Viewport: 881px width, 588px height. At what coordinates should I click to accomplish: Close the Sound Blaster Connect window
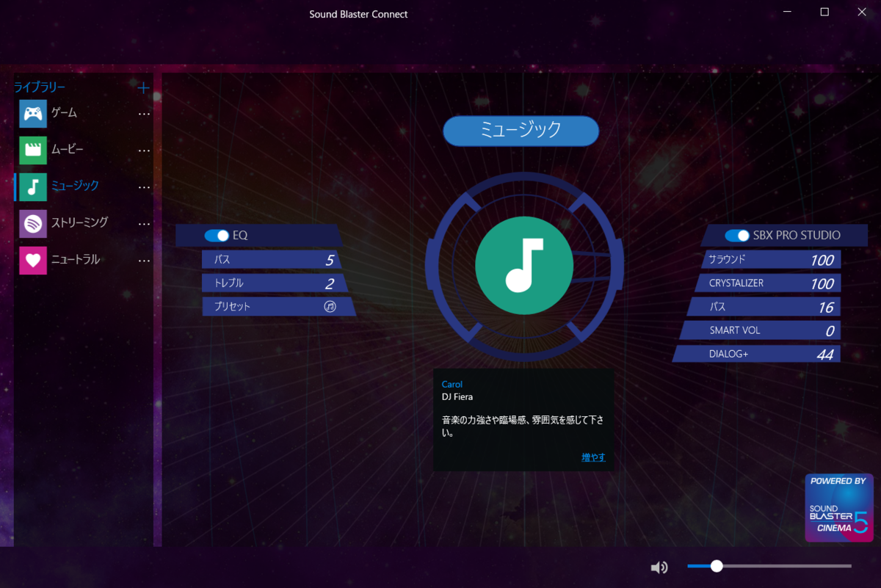coord(862,12)
